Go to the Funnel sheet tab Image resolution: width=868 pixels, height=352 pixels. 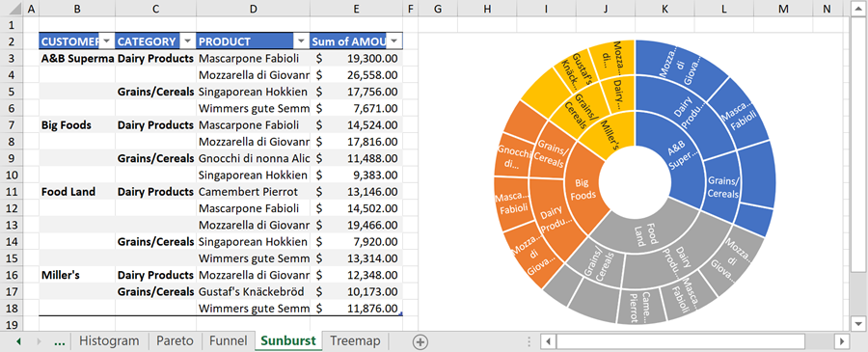click(228, 341)
